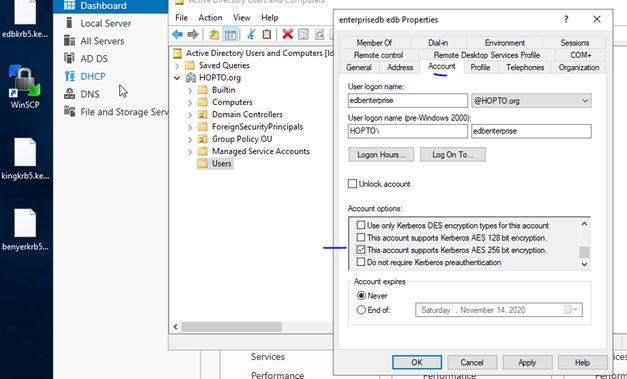Check the Unlock account checkbox
The width and height of the screenshot is (627, 379).
click(352, 184)
